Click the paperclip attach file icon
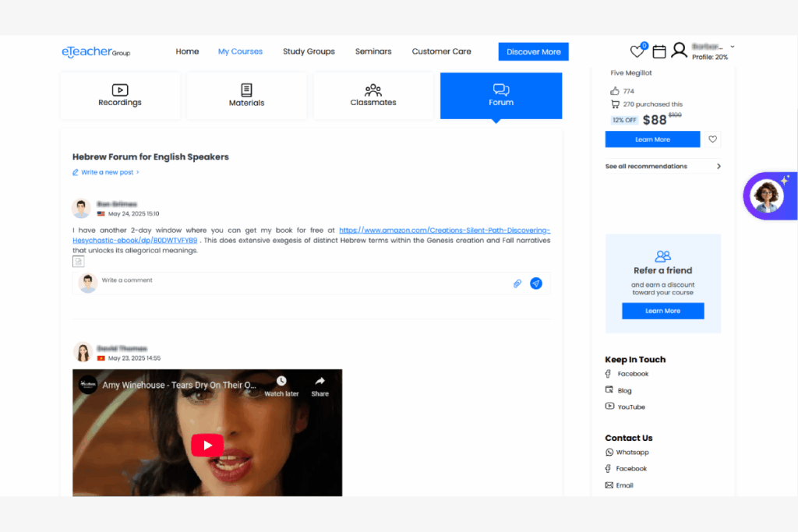 pyautogui.click(x=517, y=284)
